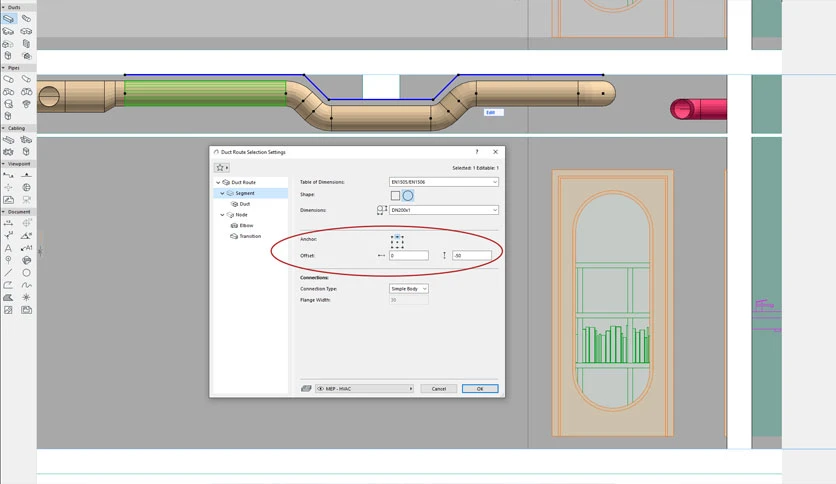Viewport: 836px width, 484px height.
Task: Click the 'Selected: 1 Editable: 1' text
Action: tap(475, 168)
